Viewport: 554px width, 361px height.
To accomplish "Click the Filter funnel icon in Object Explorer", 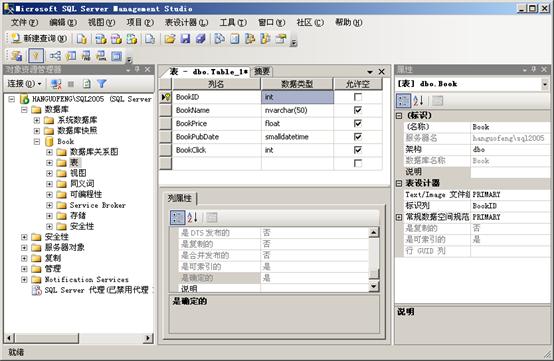I will [x=102, y=84].
